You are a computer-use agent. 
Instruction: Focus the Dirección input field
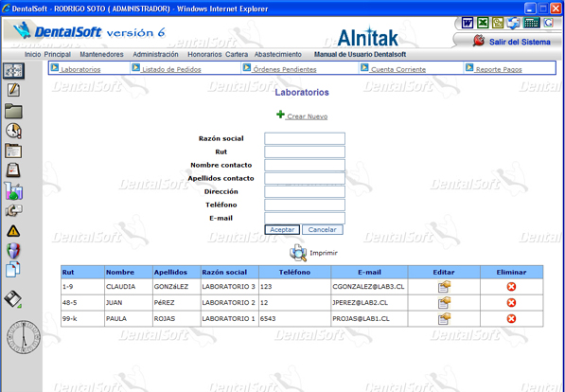305,191
